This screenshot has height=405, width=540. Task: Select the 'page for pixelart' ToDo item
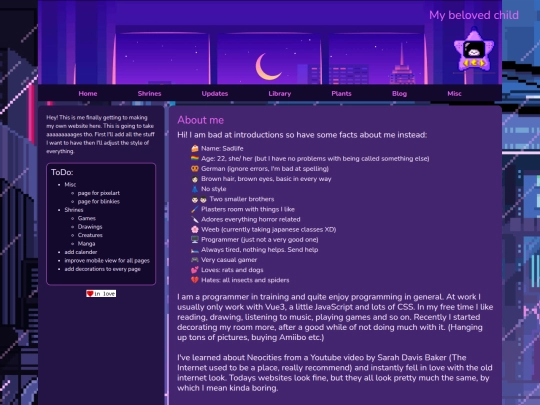pyautogui.click(x=99, y=193)
